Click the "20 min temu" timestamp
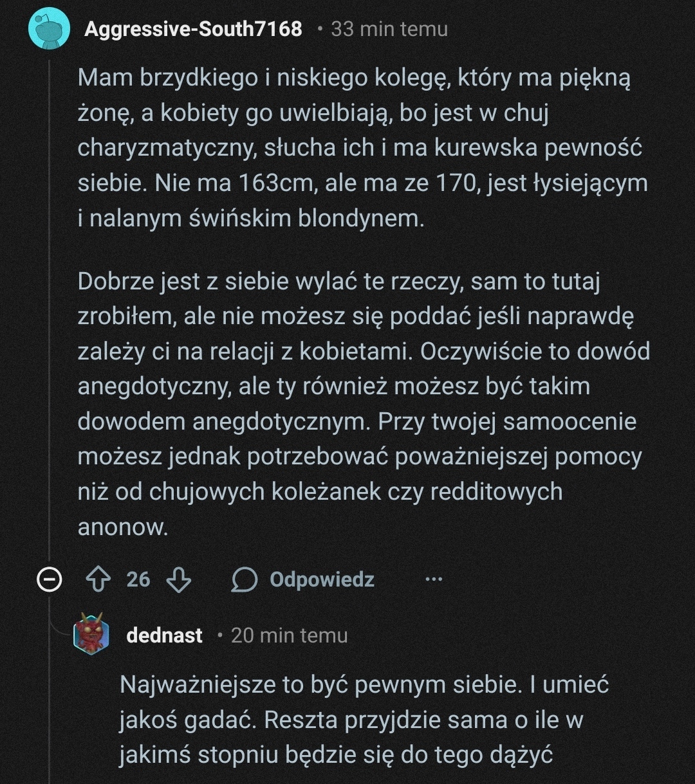This screenshot has width=695, height=784. [x=289, y=635]
